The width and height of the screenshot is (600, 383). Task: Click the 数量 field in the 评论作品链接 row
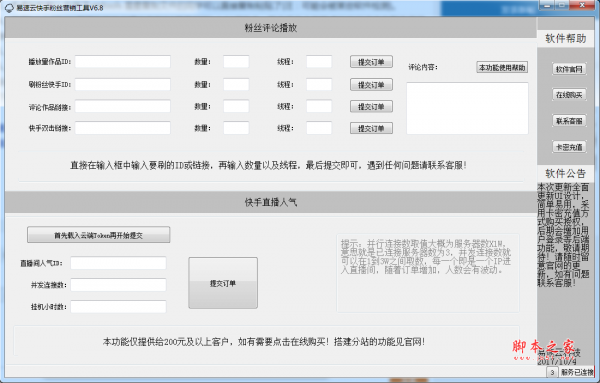click(x=236, y=106)
